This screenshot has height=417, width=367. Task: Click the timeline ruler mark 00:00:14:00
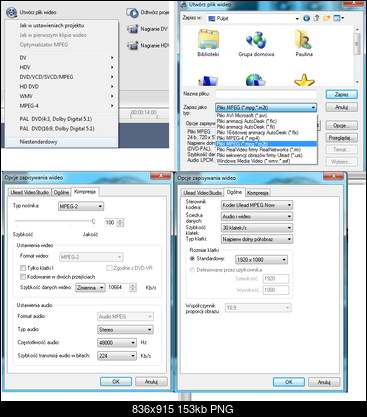(144, 113)
